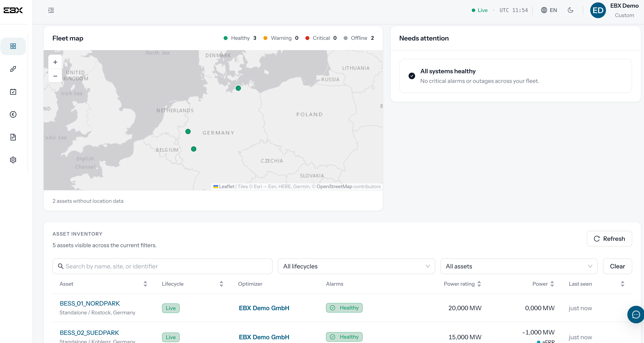Focus the asset search input field
This screenshot has width=644, height=343.
(x=162, y=266)
